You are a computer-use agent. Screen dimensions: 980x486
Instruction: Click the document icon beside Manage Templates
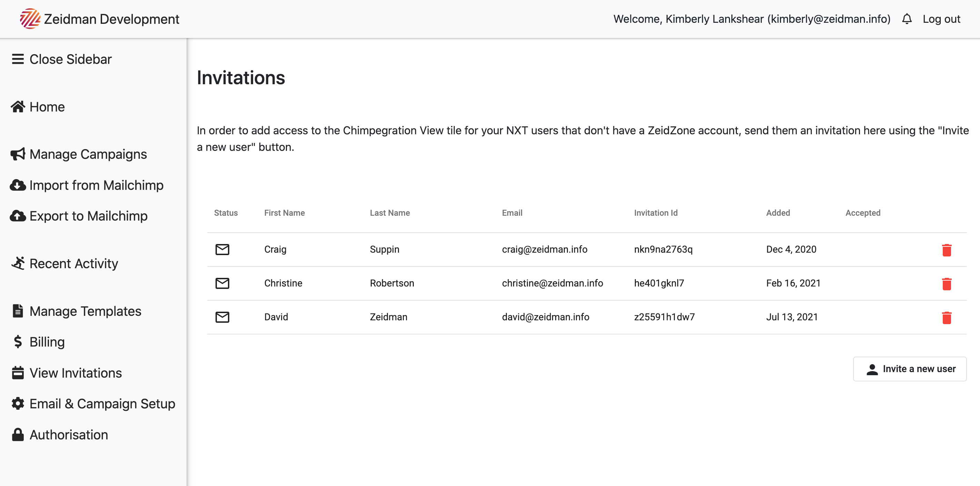(x=18, y=311)
